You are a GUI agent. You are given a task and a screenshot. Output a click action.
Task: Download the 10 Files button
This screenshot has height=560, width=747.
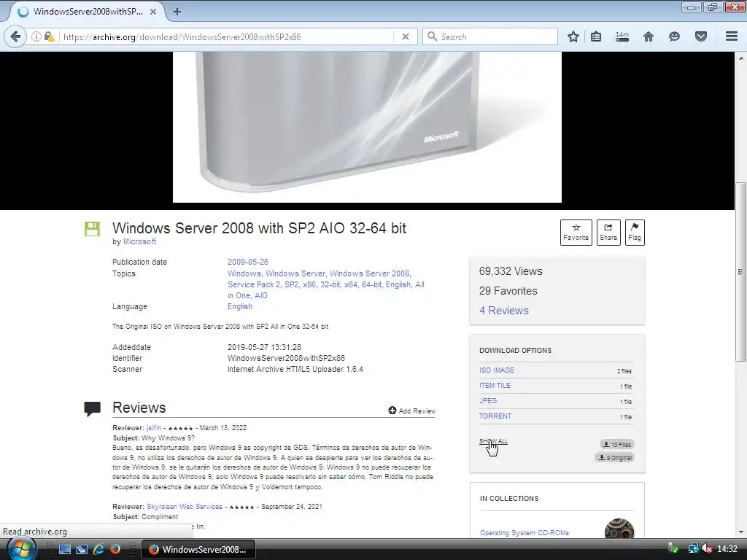click(x=617, y=444)
